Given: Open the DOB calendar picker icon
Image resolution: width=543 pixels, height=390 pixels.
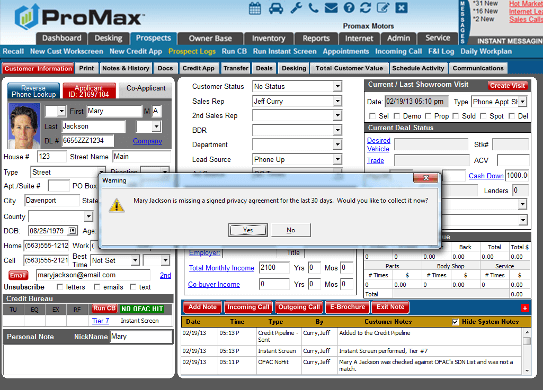Looking at the screenshot, I should (x=72, y=230).
